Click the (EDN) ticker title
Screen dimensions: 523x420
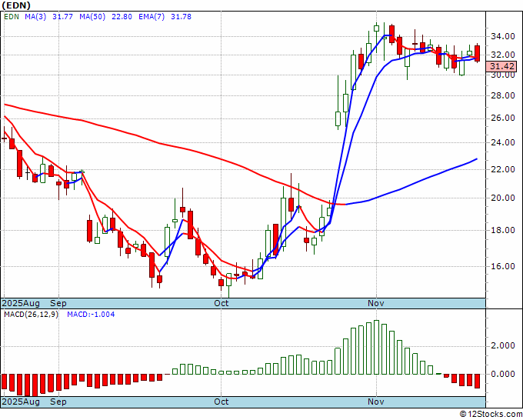pos(16,5)
